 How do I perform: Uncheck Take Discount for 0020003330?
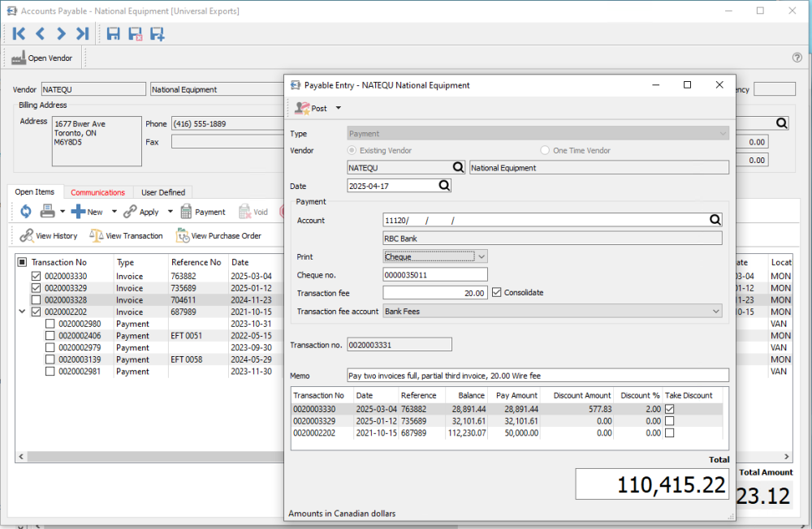pos(670,409)
